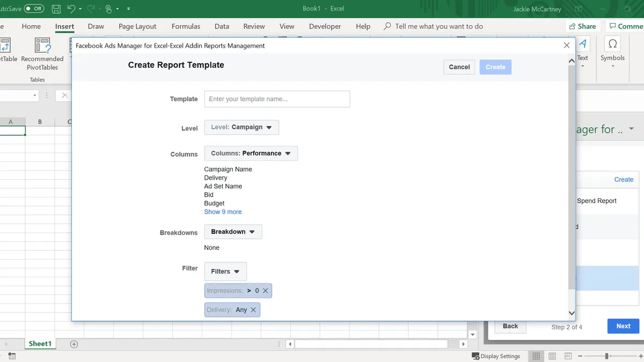Click the Cancel button in the dialog

459,67
